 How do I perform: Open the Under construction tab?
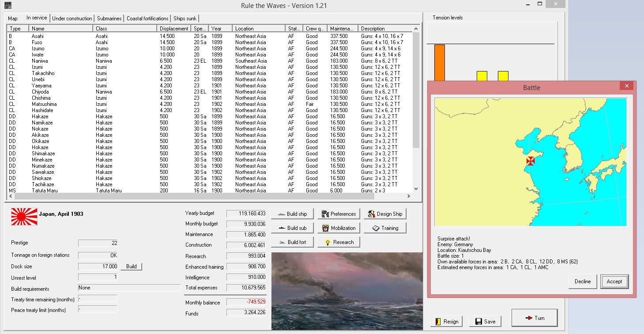[x=72, y=19]
